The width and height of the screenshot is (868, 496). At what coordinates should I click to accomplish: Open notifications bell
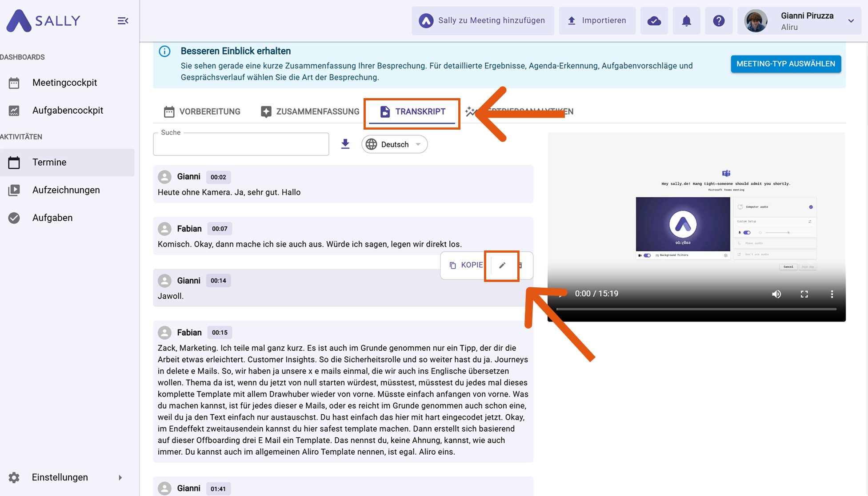point(686,20)
